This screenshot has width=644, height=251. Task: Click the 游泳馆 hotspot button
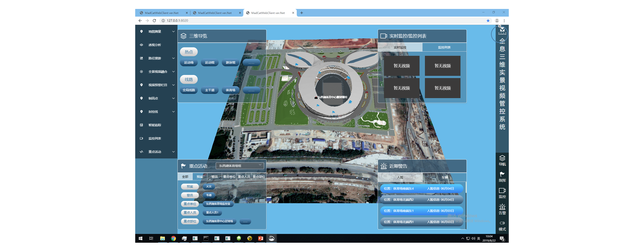pos(231,63)
